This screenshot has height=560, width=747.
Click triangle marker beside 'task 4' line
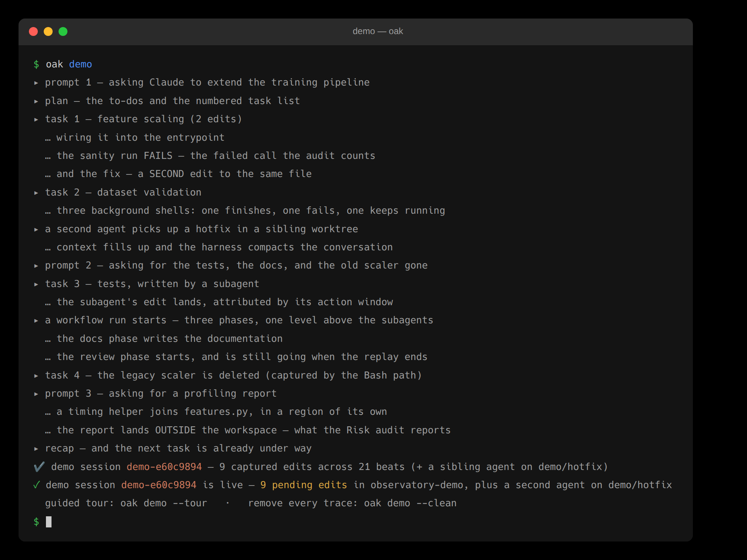(36, 376)
